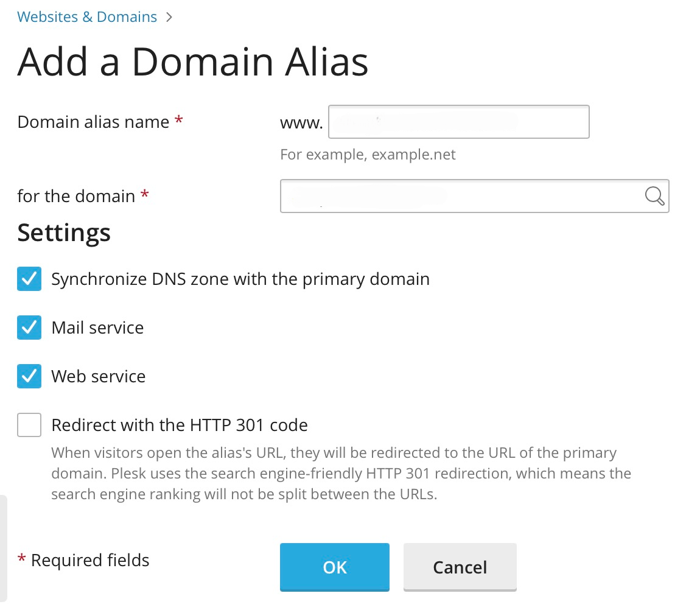This screenshot has height=610, width=700.
Task: Cancel adding the domain alias
Action: coord(460,567)
